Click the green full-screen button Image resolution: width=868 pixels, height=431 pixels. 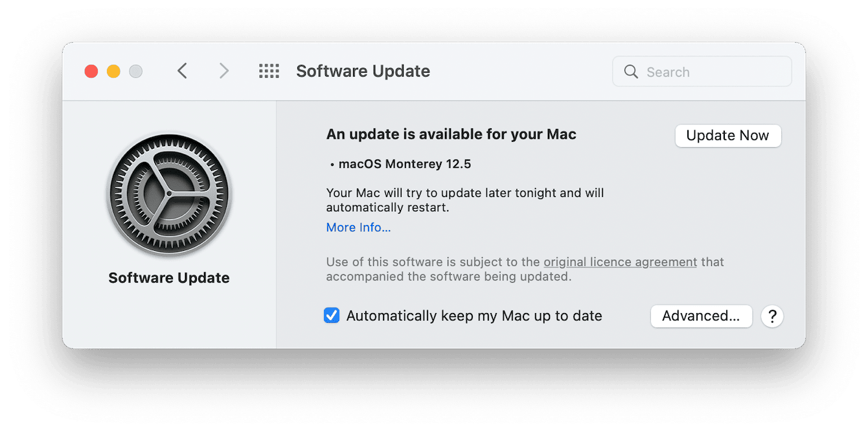[x=135, y=71]
